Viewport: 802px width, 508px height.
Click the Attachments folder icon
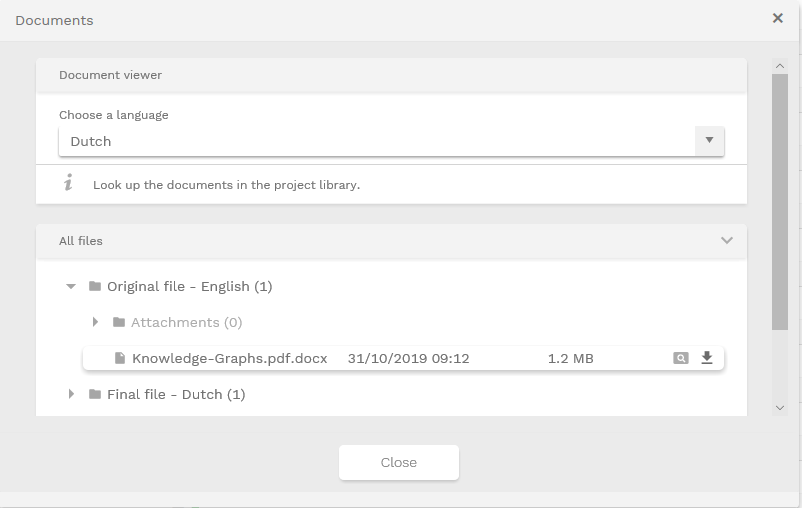point(119,323)
